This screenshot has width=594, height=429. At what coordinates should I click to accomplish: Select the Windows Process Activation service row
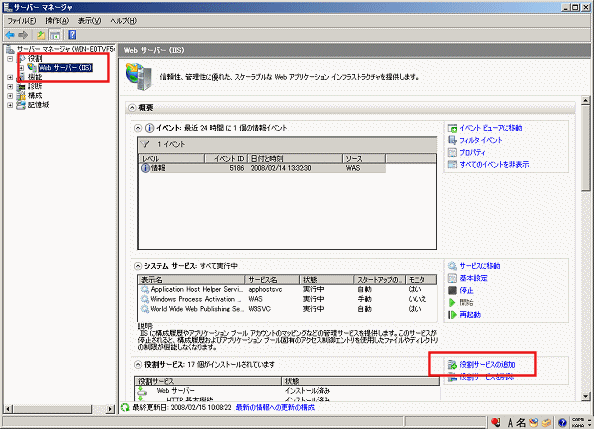[287, 299]
